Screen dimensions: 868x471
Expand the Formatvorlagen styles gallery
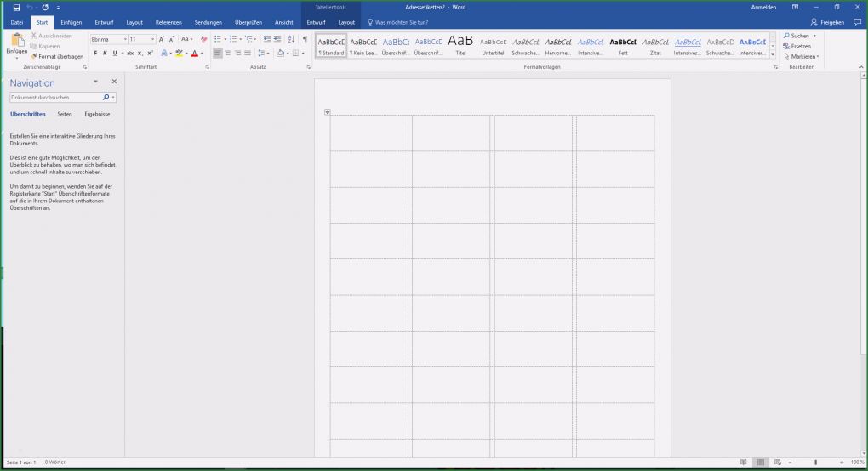pos(773,56)
